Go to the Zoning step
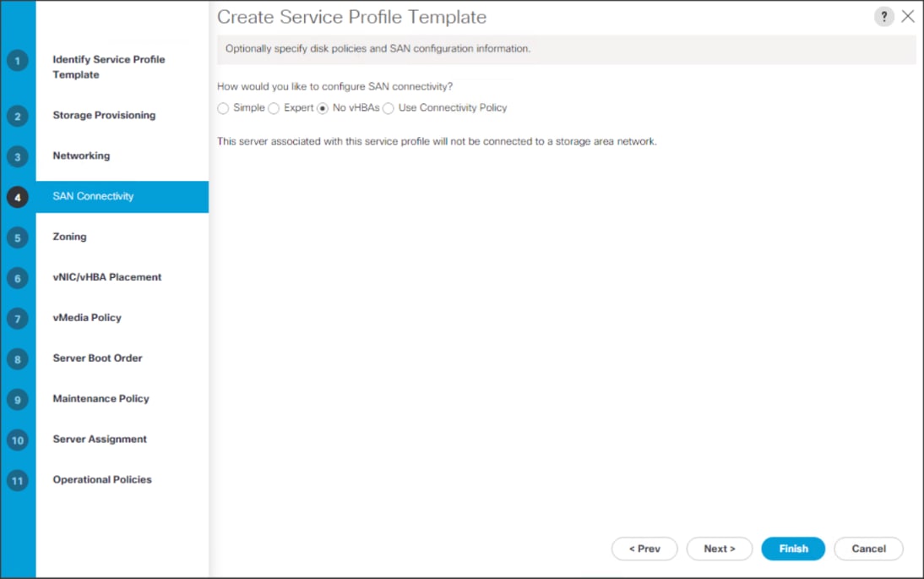This screenshot has width=924, height=579. click(x=69, y=238)
